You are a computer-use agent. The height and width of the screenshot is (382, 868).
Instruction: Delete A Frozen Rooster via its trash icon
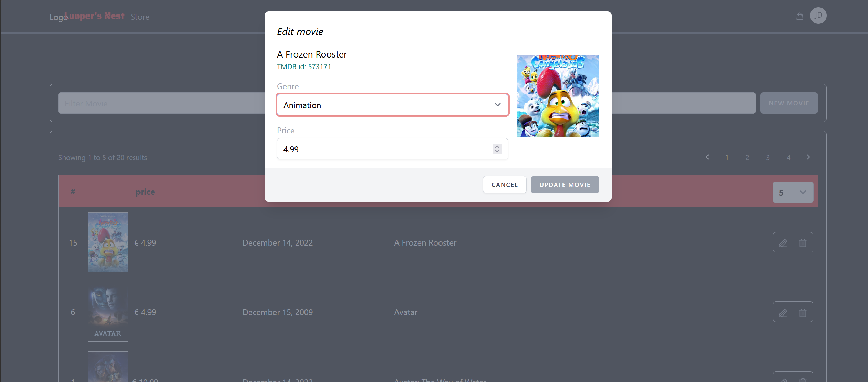point(803,242)
